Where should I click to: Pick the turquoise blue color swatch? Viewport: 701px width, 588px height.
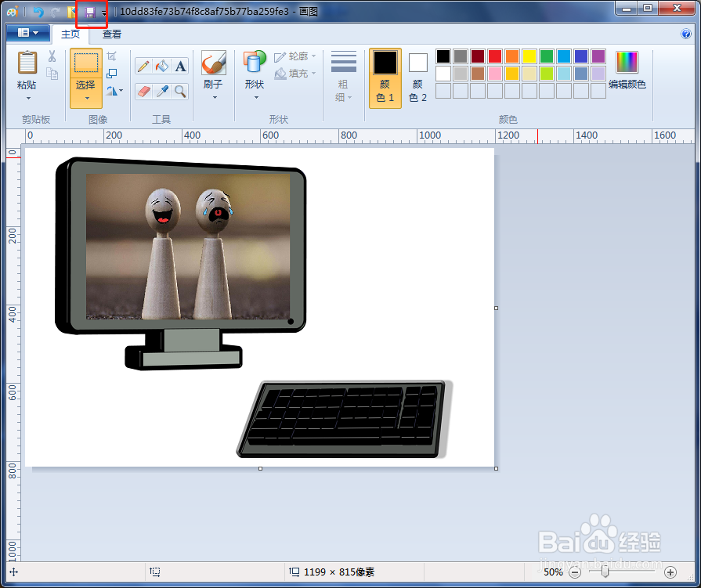(x=564, y=56)
